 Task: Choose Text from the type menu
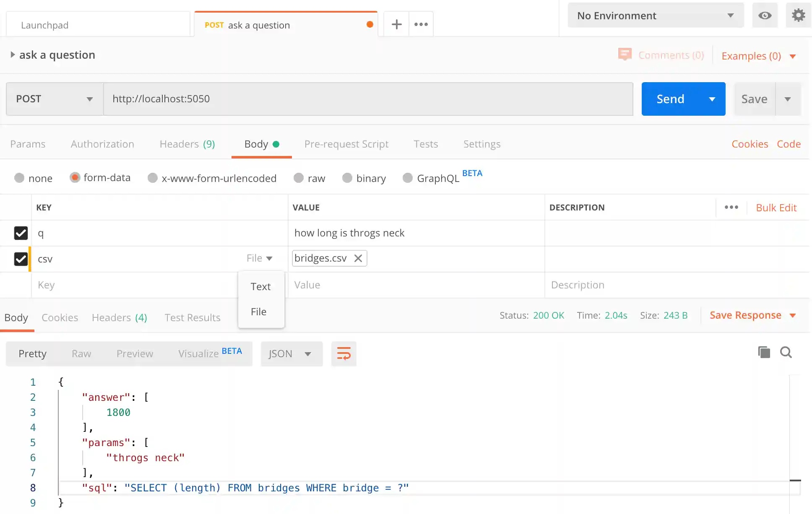point(260,286)
